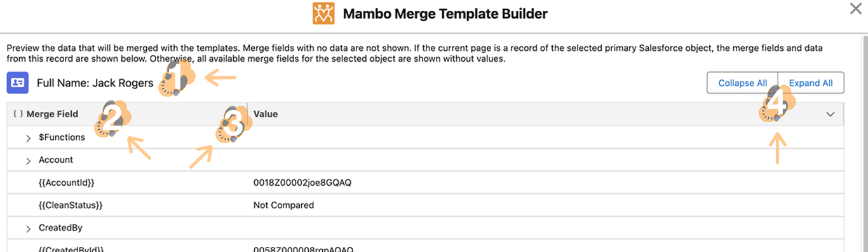
Task: Collapse all merge field groups
Action: [742, 83]
